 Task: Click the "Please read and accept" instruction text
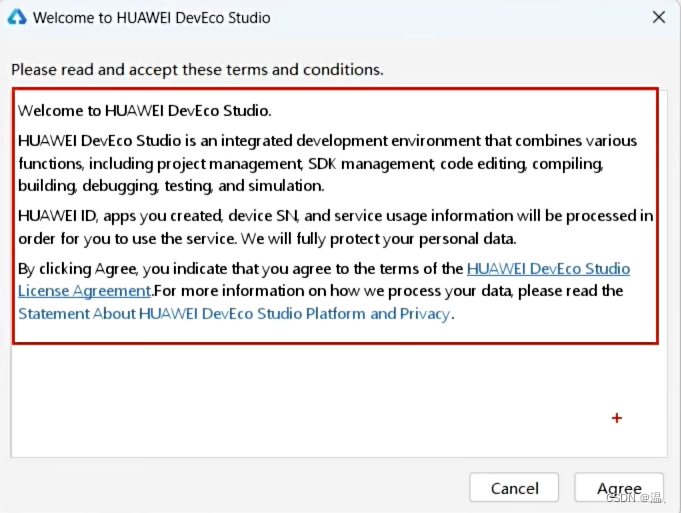(x=197, y=70)
